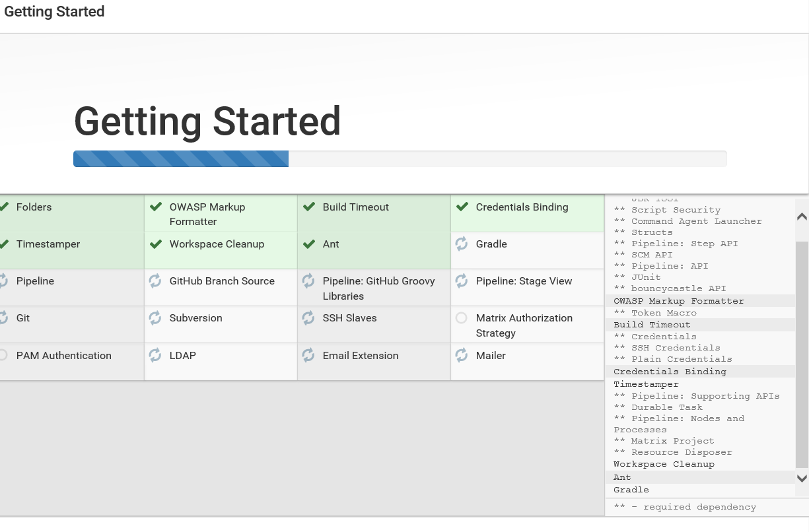This screenshot has height=532, width=809.
Task: Click the sync icon beside LDAP
Action: pyautogui.click(x=155, y=355)
